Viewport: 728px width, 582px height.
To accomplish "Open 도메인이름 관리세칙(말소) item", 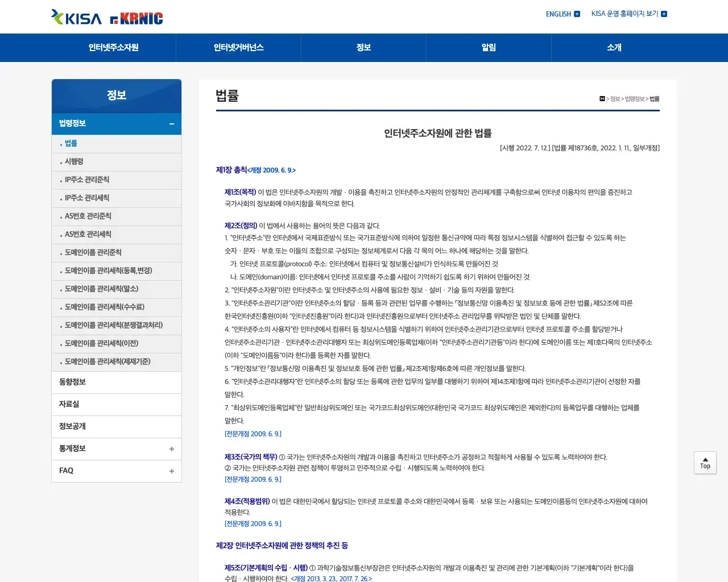I will coord(117,289).
